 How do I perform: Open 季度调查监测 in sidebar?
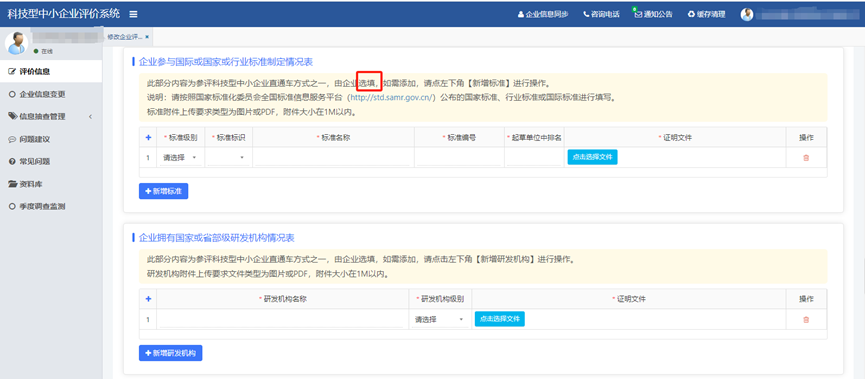(51, 206)
